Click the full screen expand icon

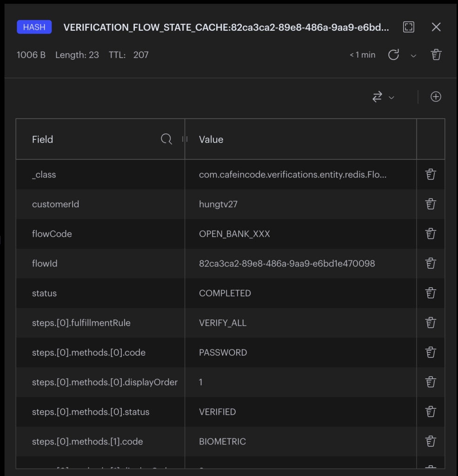click(x=409, y=27)
